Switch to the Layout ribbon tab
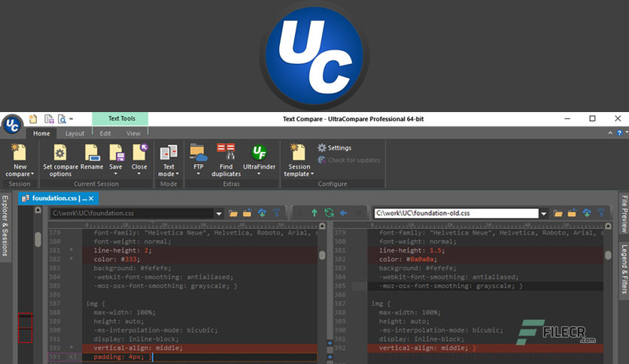Viewport: 629px width, 364px height. [74, 134]
